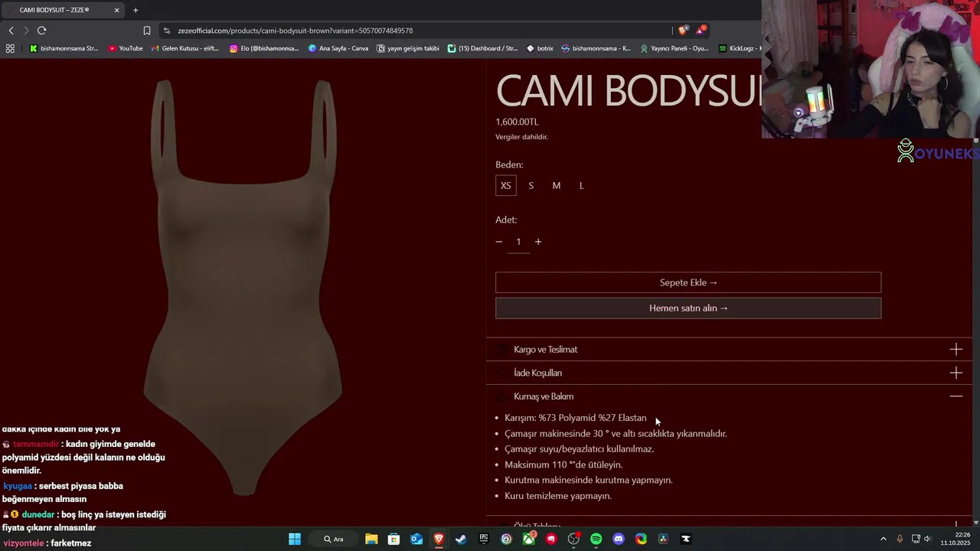Bookmark this page in Brave
Screen dimensions: 980x551
point(147,31)
